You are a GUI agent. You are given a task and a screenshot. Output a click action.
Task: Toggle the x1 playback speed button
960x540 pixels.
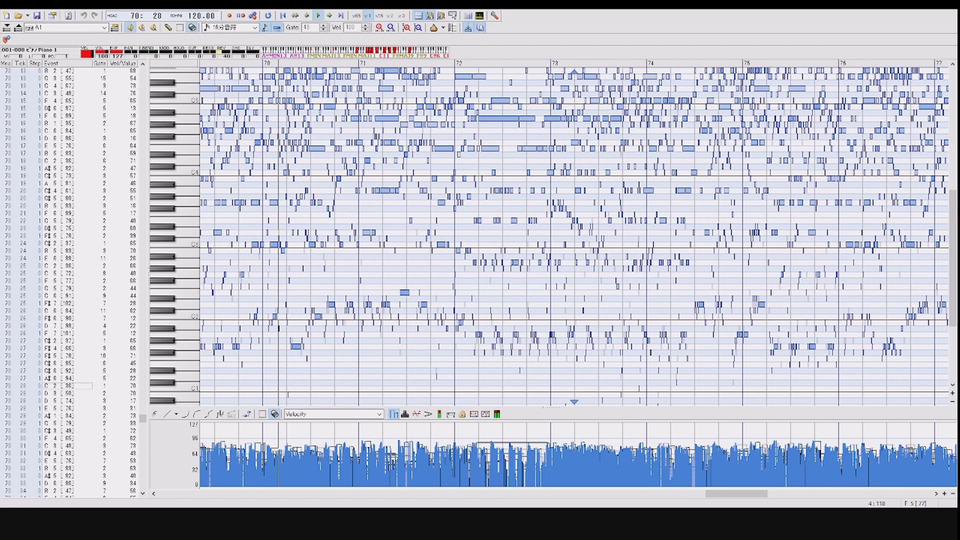point(367,16)
